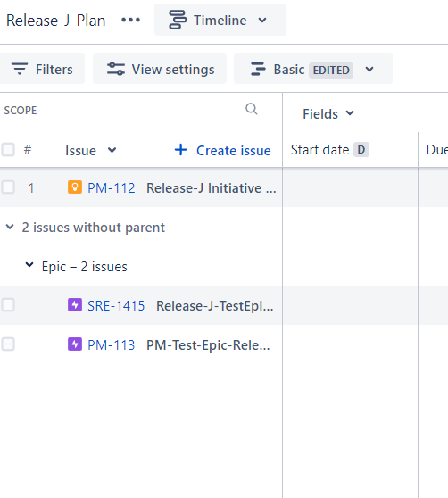This screenshot has width=448, height=498.
Task: Open the PM-113 issue link
Action: 112,345
